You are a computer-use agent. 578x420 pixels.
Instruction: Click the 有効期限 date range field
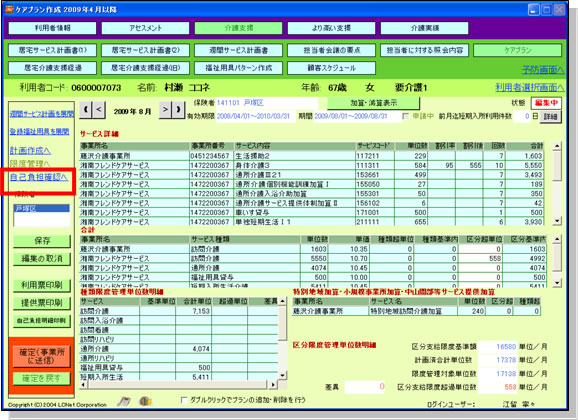(255, 116)
